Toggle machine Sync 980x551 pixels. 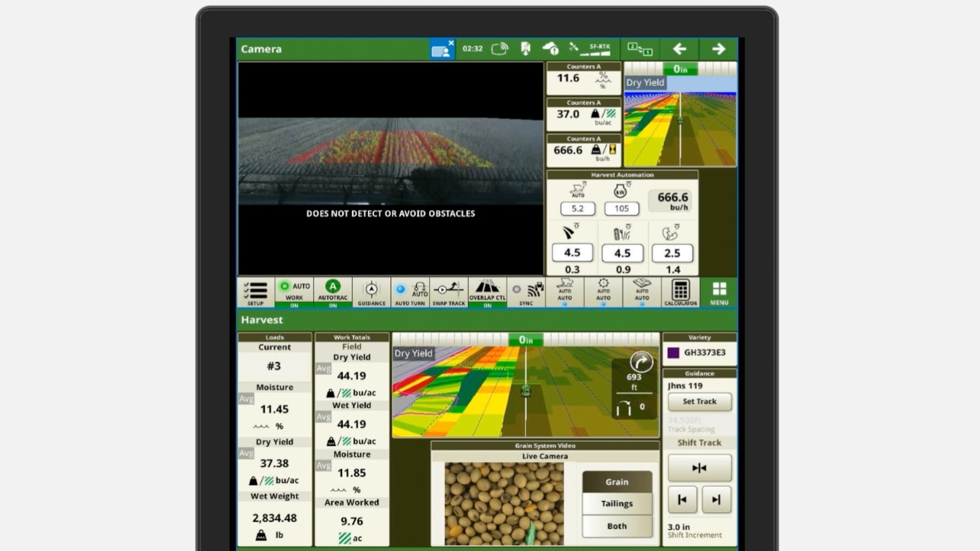(526, 292)
